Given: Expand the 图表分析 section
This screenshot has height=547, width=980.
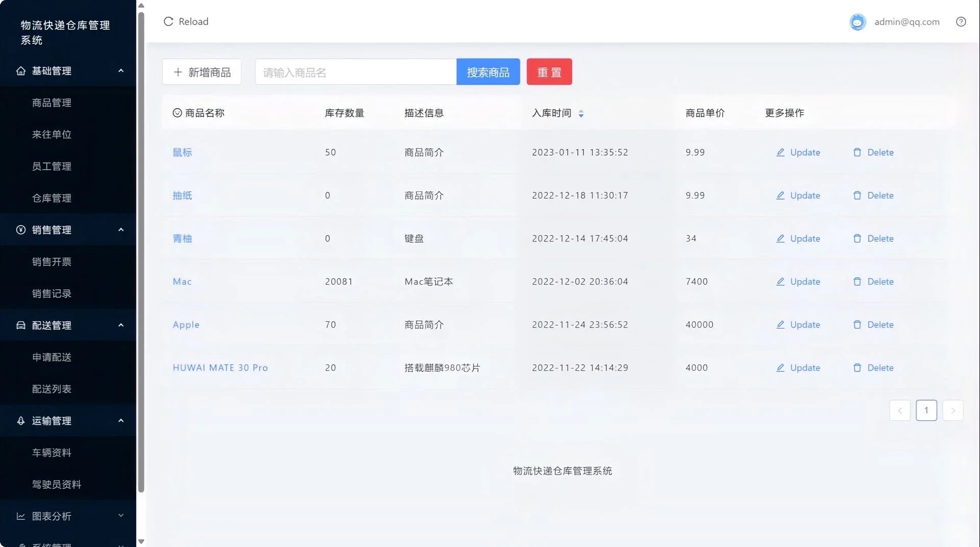Looking at the screenshot, I should click(x=121, y=516).
